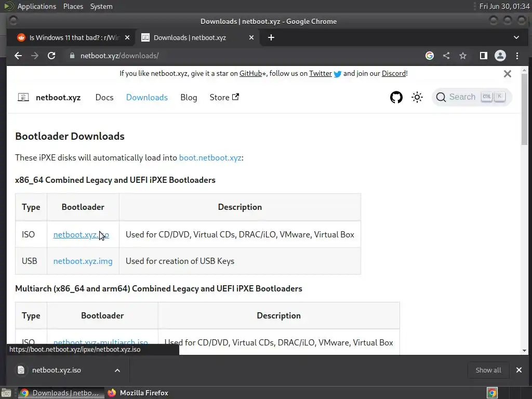Open the downloaded netboot.xyz.iso item

point(56,370)
